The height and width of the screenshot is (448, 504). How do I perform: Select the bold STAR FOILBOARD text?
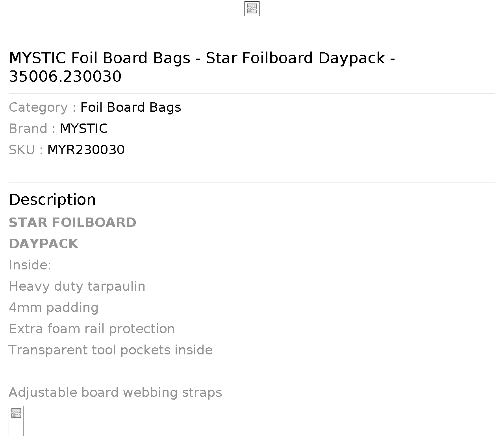tap(72, 222)
